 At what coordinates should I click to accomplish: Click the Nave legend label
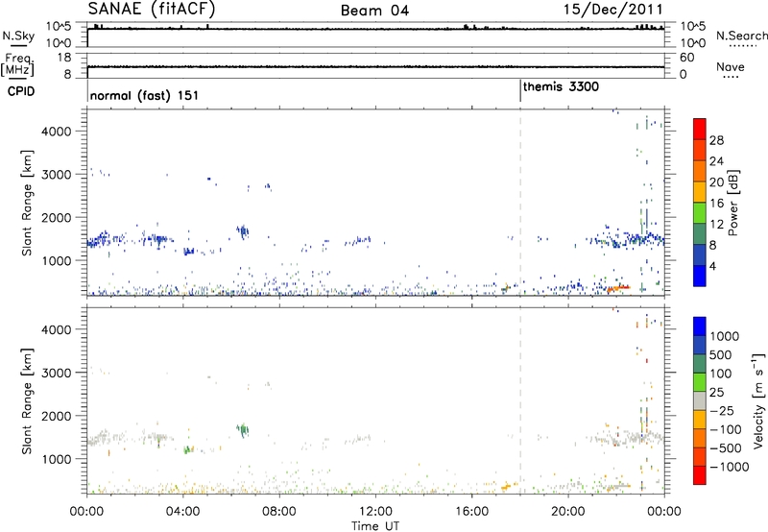(x=731, y=66)
